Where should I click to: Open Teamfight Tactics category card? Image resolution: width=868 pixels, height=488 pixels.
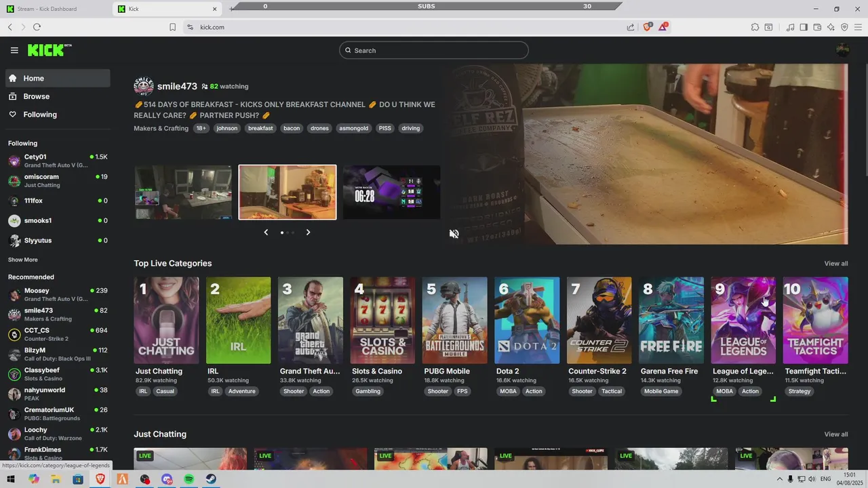(815, 321)
